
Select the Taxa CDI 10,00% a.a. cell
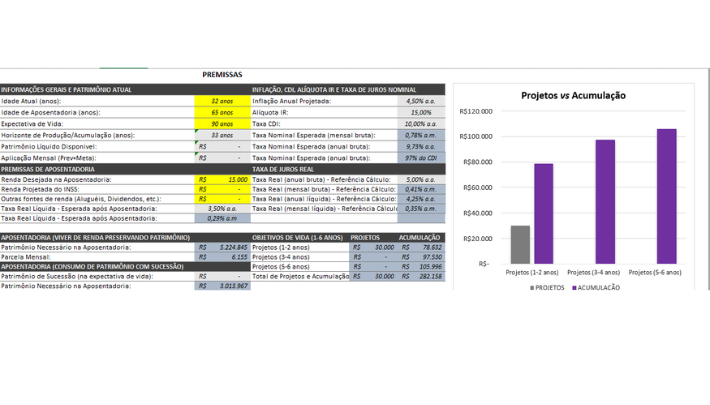420,124
